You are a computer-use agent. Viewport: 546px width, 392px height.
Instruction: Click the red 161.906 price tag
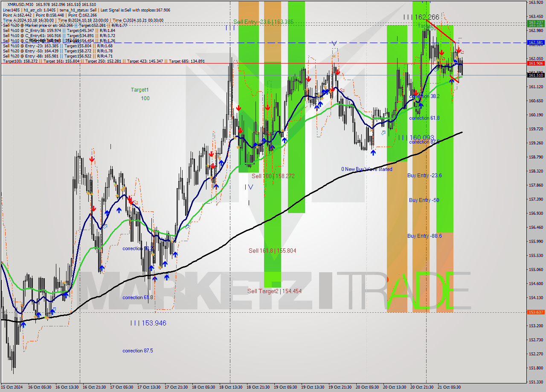[x=536, y=63]
